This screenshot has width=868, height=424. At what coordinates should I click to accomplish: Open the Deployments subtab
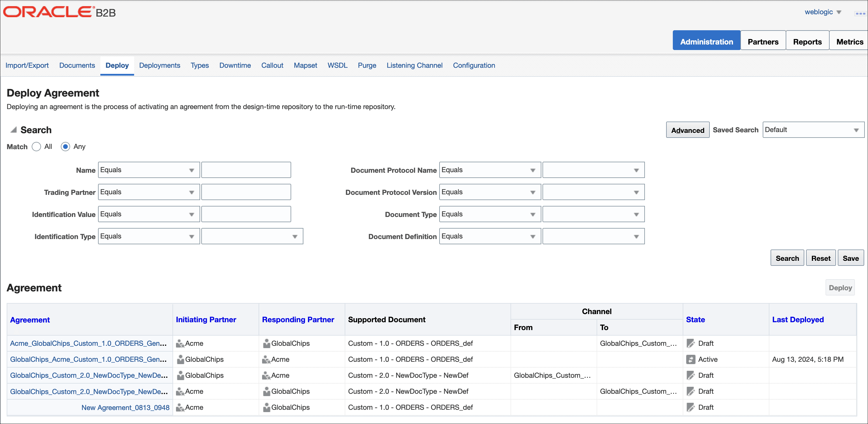click(x=160, y=65)
